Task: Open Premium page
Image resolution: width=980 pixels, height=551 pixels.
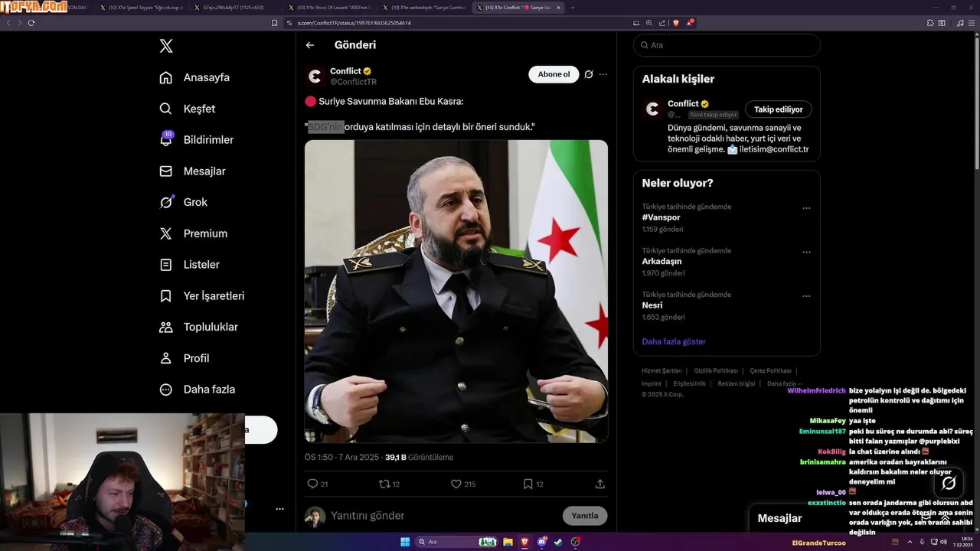Action: 193,233
